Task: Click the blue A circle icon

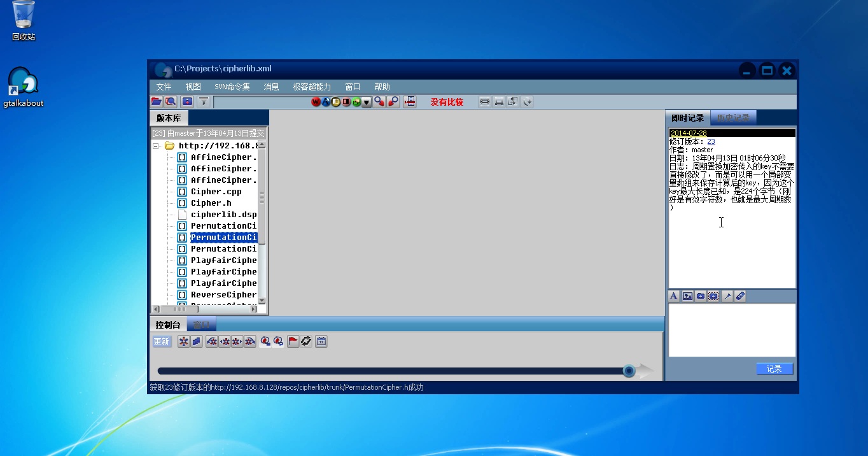Action: click(326, 102)
